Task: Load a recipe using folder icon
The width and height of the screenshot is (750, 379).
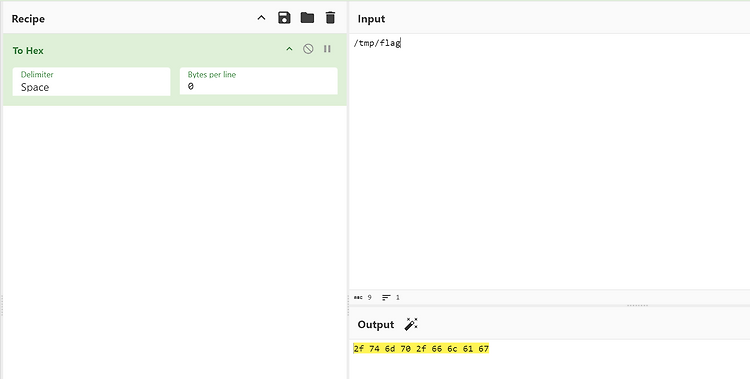Action: [x=307, y=18]
